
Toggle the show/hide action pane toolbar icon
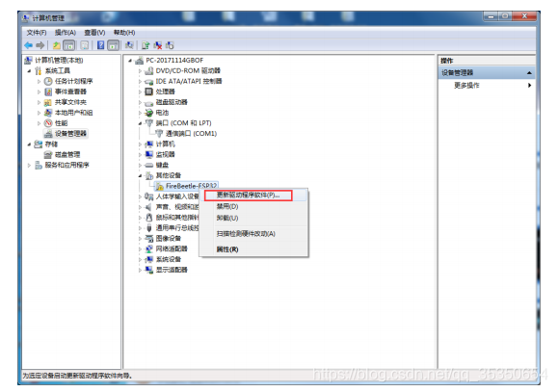pyautogui.click(x=114, y=45)
